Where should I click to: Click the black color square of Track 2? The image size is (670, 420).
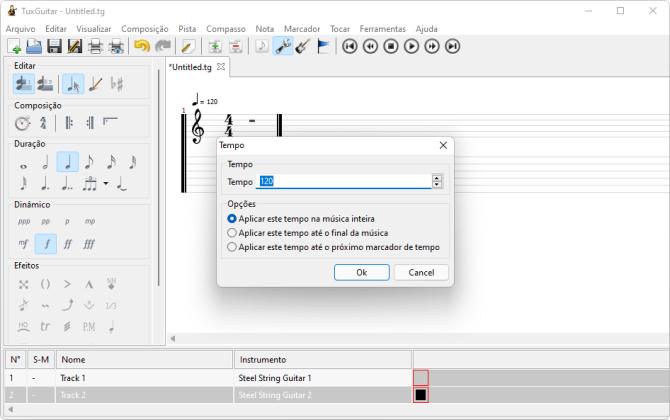[421, 396]
